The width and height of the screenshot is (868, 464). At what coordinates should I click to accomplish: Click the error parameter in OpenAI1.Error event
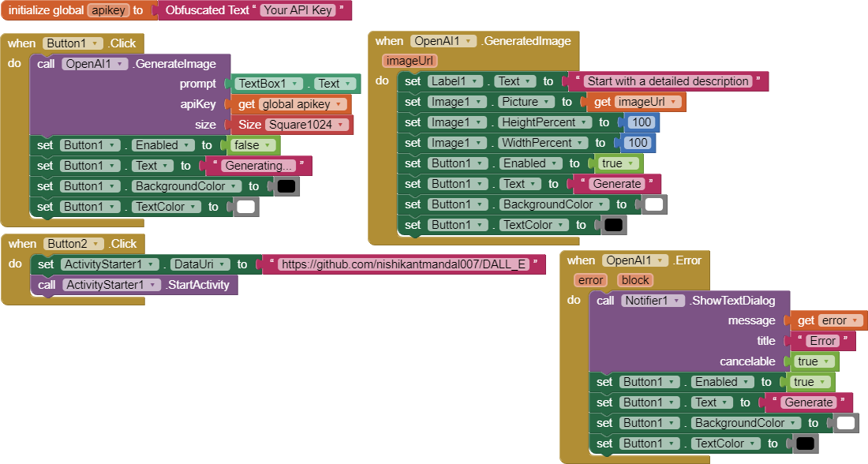[x=590, y=279]
